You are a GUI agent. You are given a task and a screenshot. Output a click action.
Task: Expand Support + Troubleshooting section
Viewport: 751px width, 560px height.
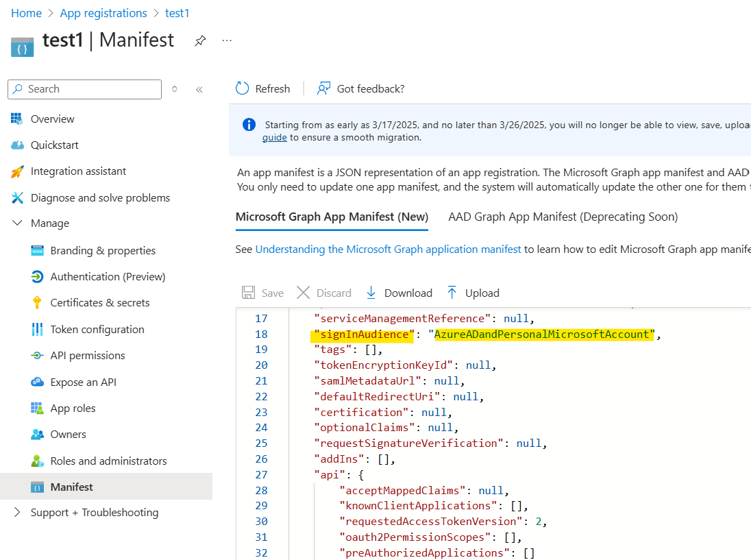click(x=17, y=513)
